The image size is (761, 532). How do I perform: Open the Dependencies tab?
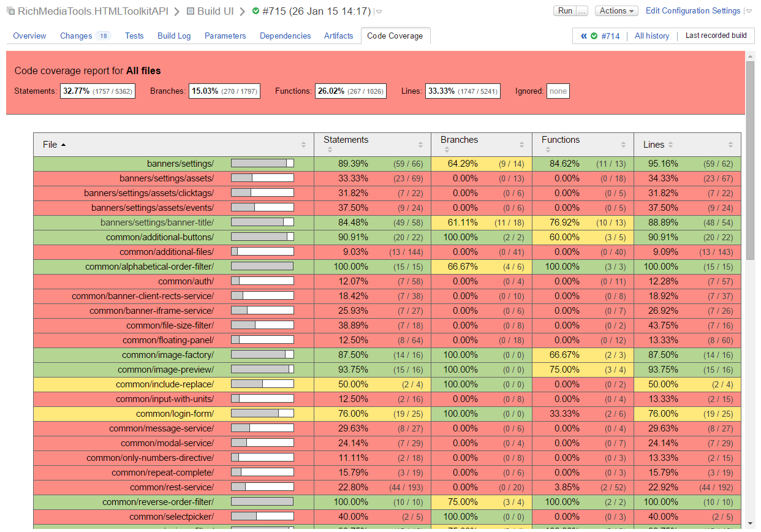286,36
